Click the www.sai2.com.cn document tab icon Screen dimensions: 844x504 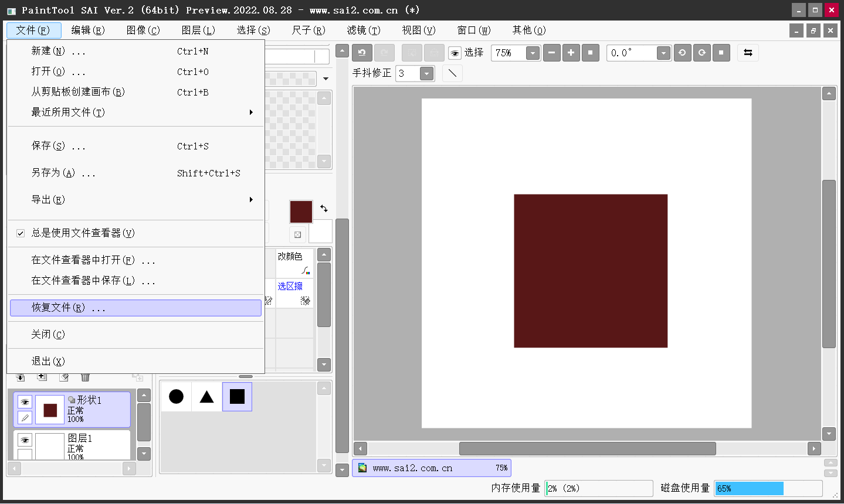pos(362,468)
